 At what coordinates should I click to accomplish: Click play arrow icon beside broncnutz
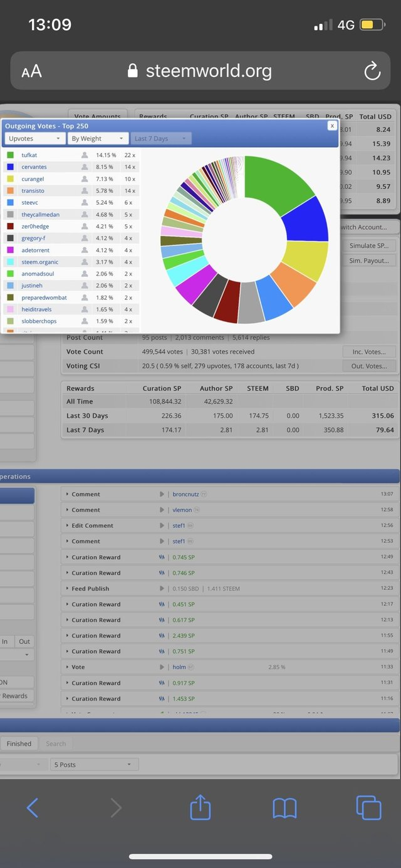162,494
